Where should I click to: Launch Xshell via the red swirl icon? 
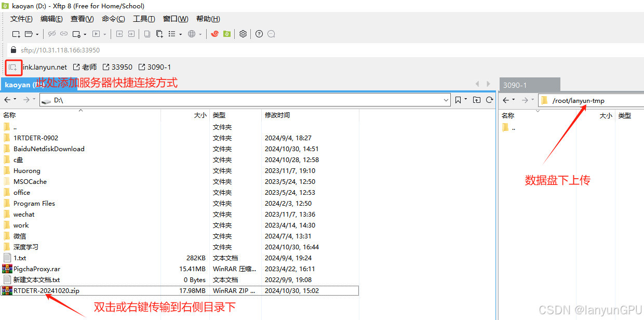point(214,34)
